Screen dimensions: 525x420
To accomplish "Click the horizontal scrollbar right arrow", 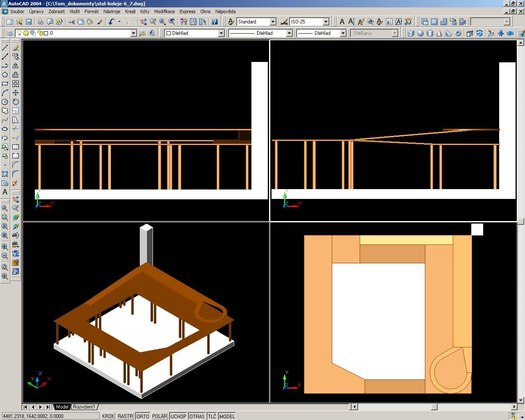I will 514,407.
